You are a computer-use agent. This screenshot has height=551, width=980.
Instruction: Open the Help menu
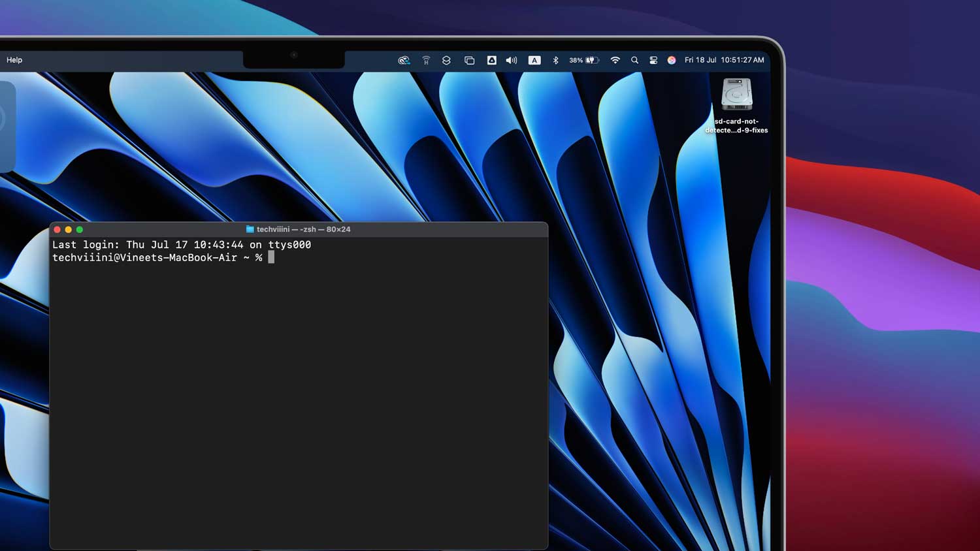click(x=14, y=59)
